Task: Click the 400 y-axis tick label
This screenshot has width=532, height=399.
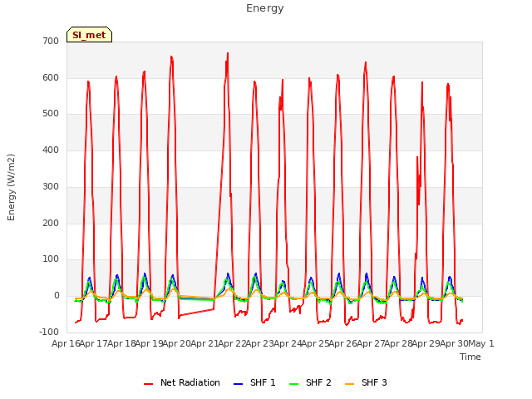Action: (x=51, y=150)
